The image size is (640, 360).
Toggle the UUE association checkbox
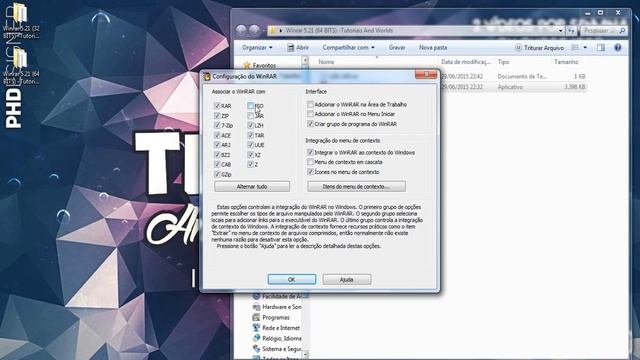[x=250, y=145]
